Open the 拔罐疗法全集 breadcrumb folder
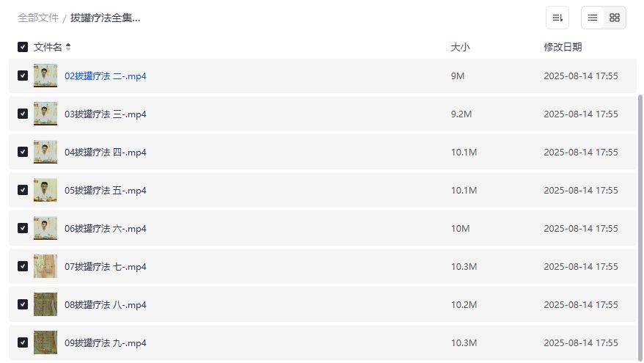This screenshot has height=363, width=644. 105,18
